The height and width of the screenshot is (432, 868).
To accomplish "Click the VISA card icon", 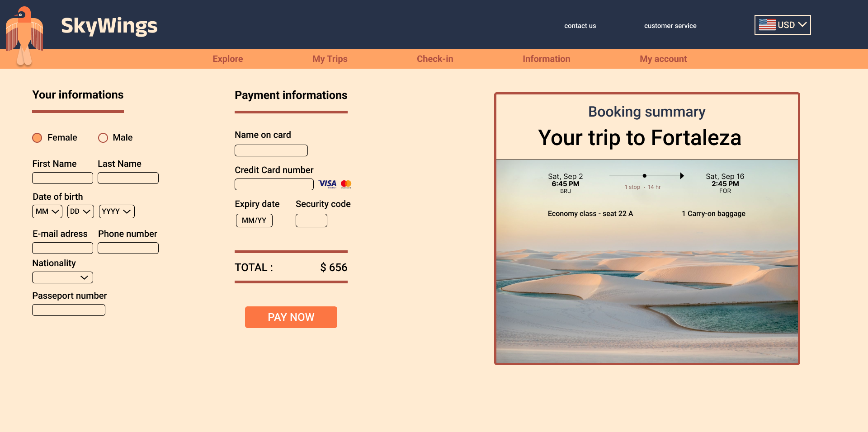I will point(327,184).
